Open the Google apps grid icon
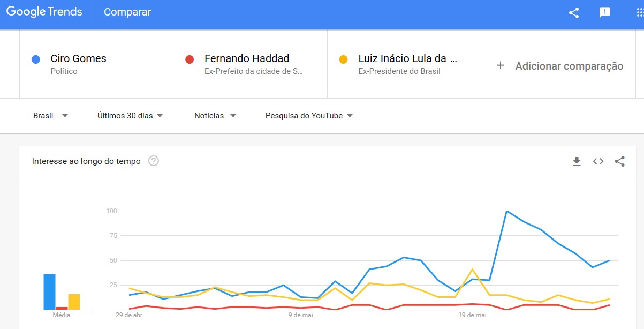Image resolution: width=644 pixels, height=329 pixels. point(639,13)
